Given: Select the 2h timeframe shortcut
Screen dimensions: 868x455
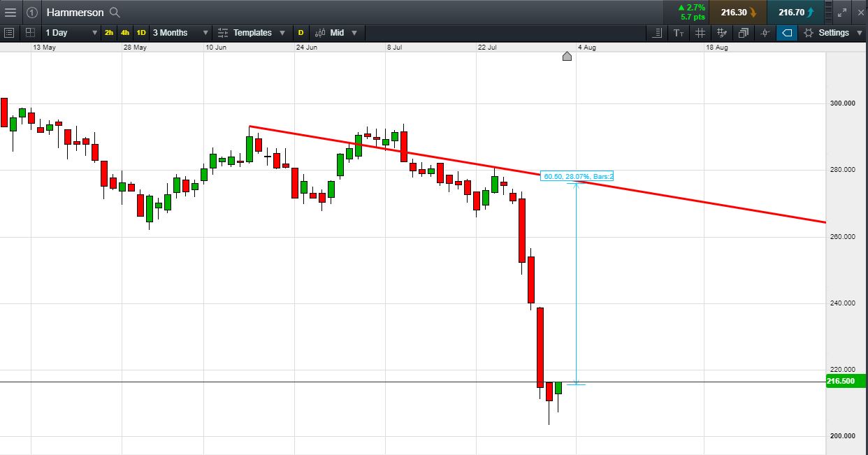Looking at the screenshot, I should coord(109,33).
